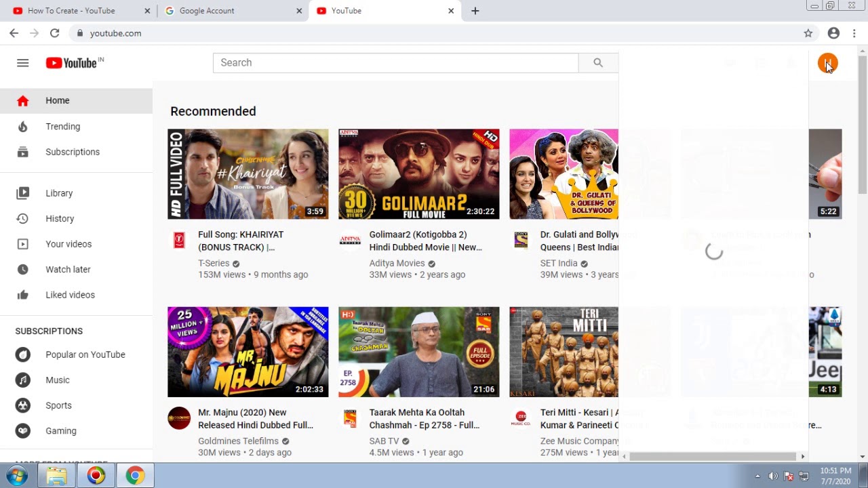The width and height of the screenshot is (868, 488).
Task: Click the Home icon in sidebar
Action: [x=23, y=101]
